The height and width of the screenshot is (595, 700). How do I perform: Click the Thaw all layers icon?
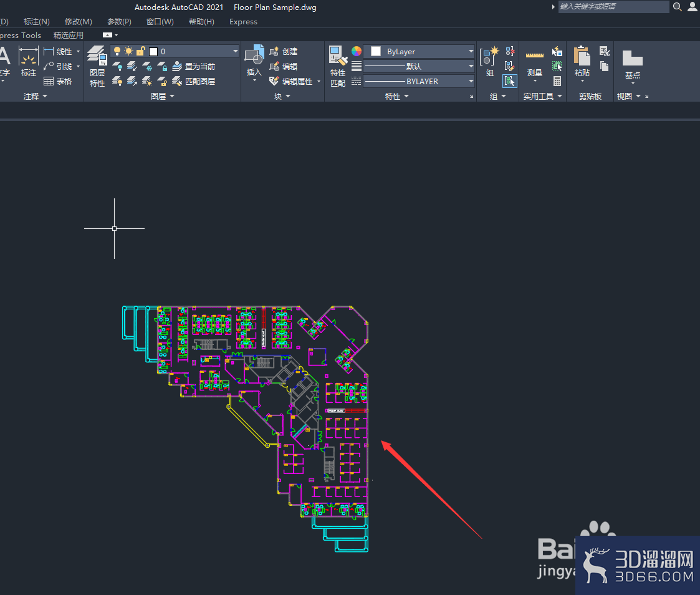[x=147, y=81]
